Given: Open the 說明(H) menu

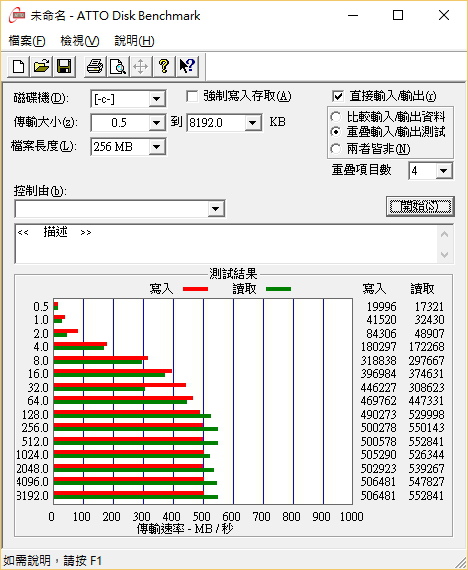Looking at the screenshot, I should [134, 41].
